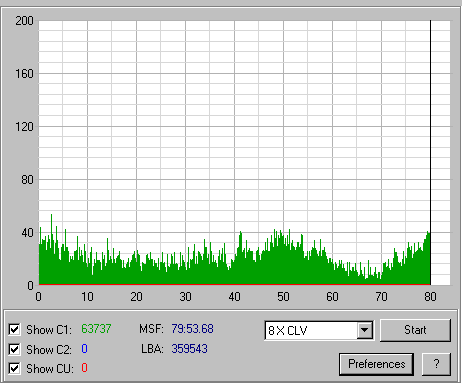Uncheck the Show C1 checkbox
462x384 pixels.
click(x=14, y=330)
